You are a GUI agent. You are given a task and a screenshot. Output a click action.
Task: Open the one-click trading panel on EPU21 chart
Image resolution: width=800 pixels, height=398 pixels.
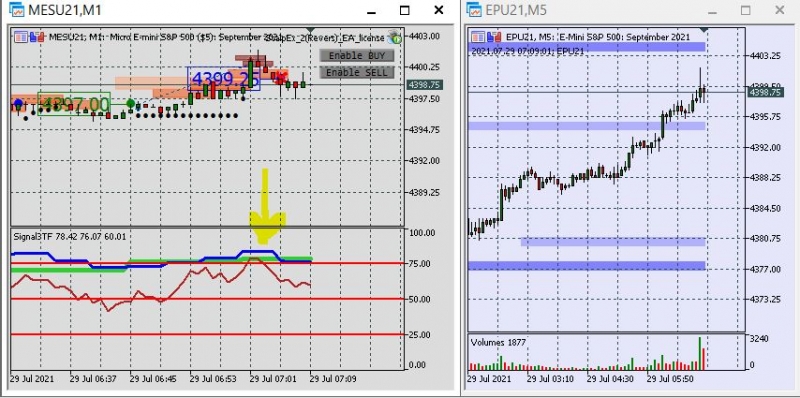click(x=478, y=37)
